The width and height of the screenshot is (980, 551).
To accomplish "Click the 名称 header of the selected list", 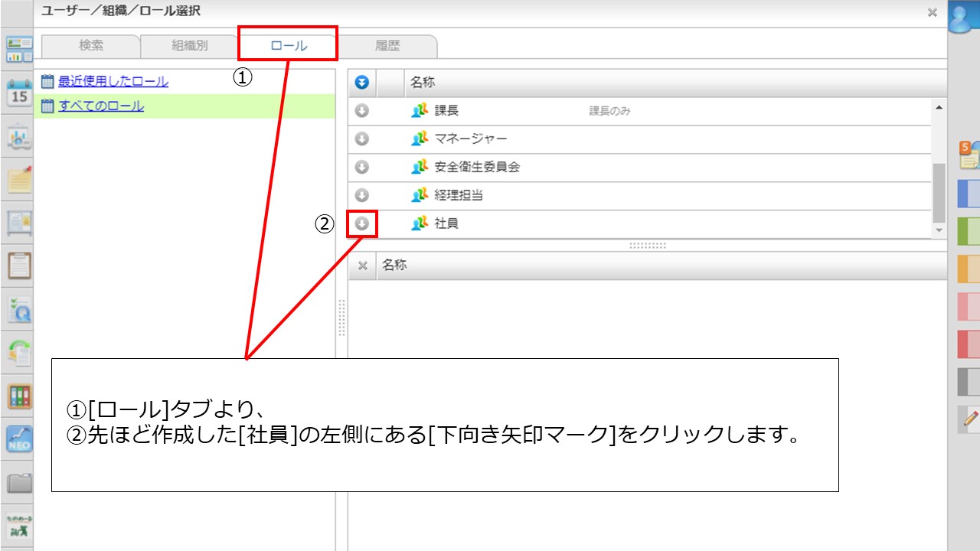I will pos(394,266).
